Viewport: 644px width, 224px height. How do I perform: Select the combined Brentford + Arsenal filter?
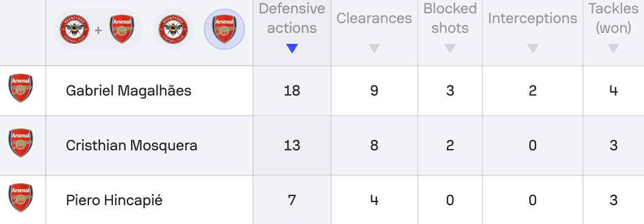(x=98, y=30)
